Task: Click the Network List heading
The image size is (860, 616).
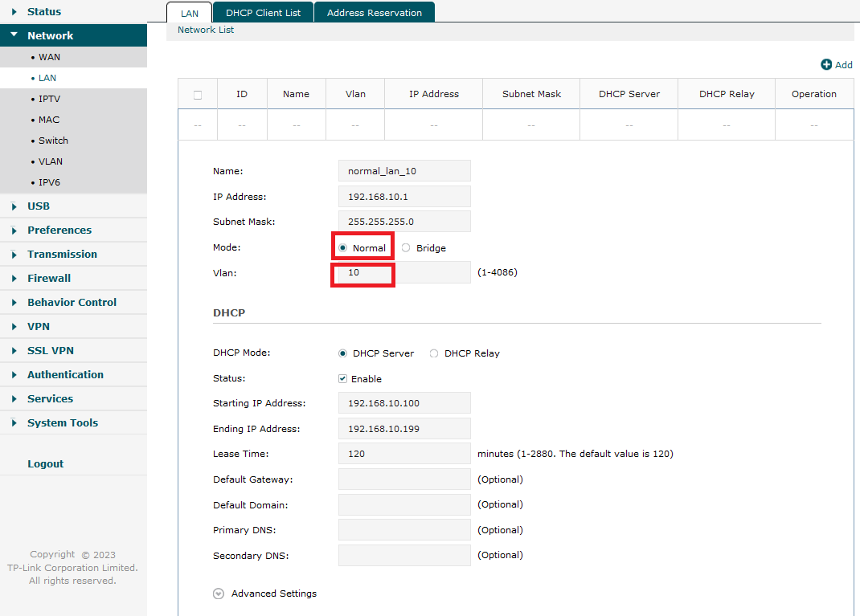Action: click(206, 31)
